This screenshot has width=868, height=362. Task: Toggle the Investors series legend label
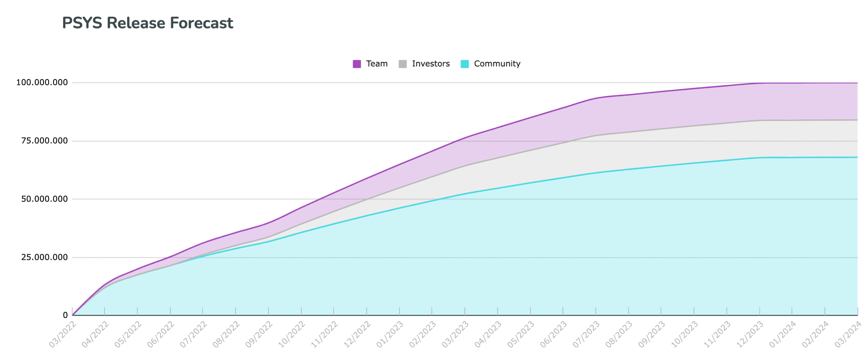click(x=431, y=64)
